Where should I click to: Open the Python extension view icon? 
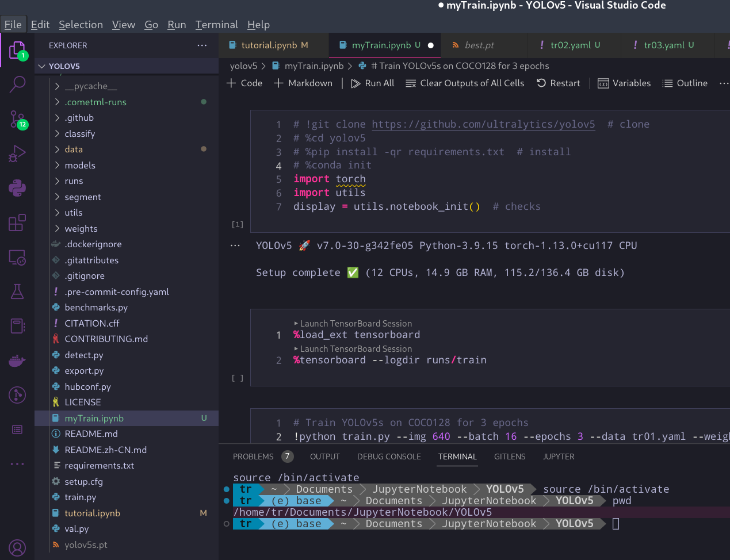pos(17,188)
